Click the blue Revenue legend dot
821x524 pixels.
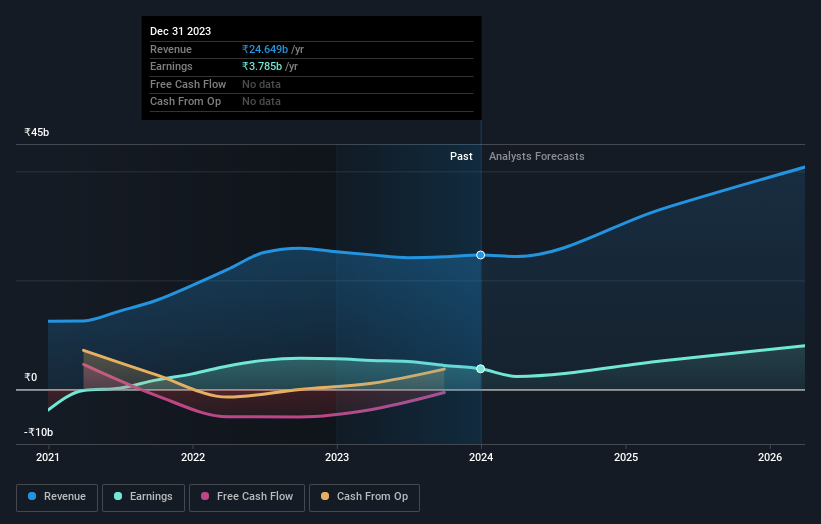[x=32, y=496]
